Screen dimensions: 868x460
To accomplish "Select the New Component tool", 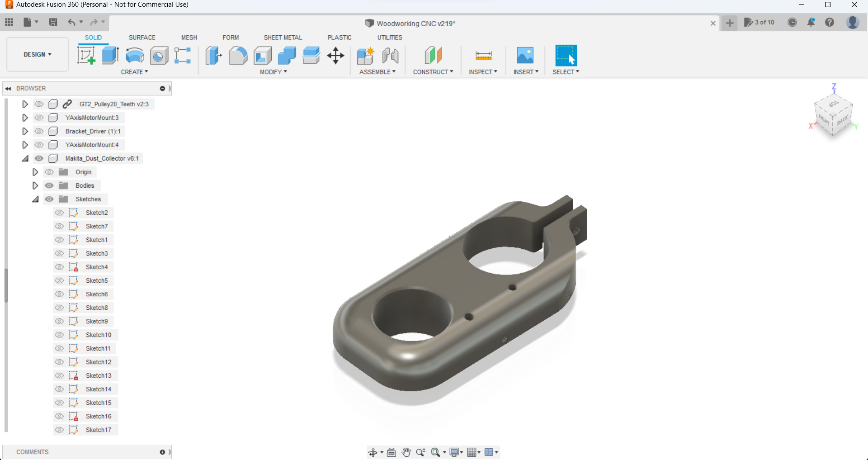I will [x=365, y=56].
